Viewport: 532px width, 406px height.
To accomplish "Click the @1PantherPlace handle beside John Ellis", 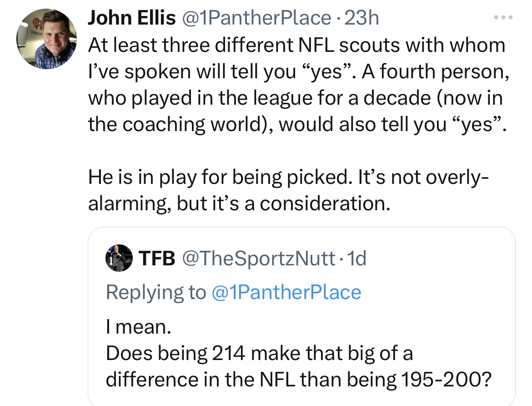I will 256,18.
